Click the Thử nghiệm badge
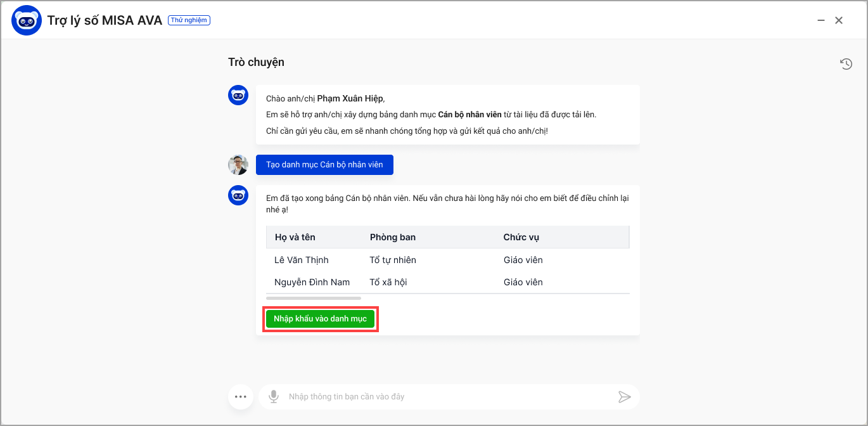Screen dimensions: 868x426 189,20
